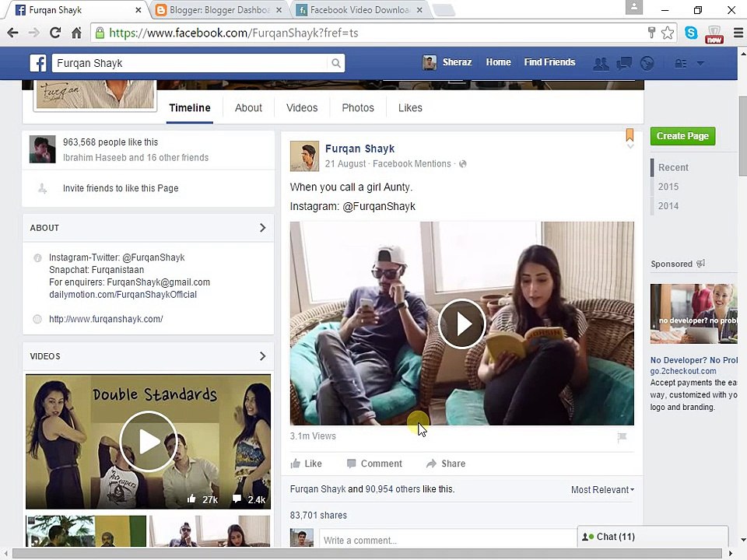Select Recent in timeline navigator

[x=673, y=168]
